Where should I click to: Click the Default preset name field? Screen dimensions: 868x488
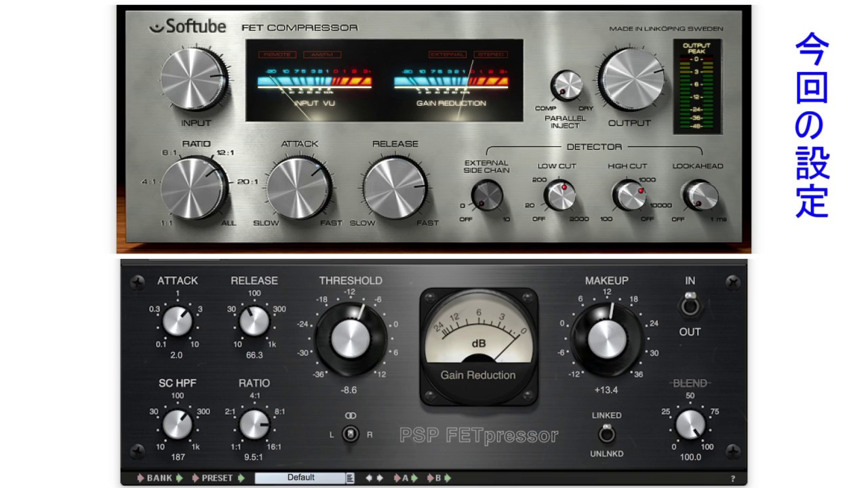[x=300, y=478]
